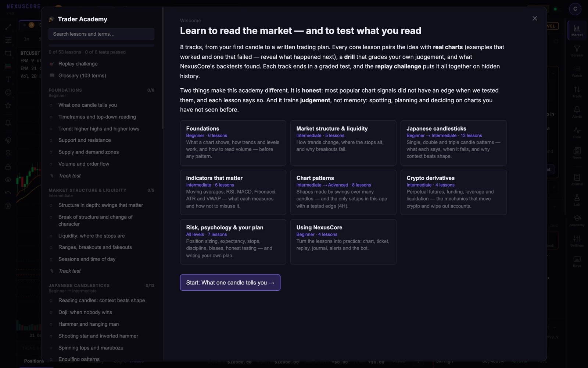Click the eye visibility tool in left toolbar
This screenshot has height=368, width=588.
click(8, 180)
